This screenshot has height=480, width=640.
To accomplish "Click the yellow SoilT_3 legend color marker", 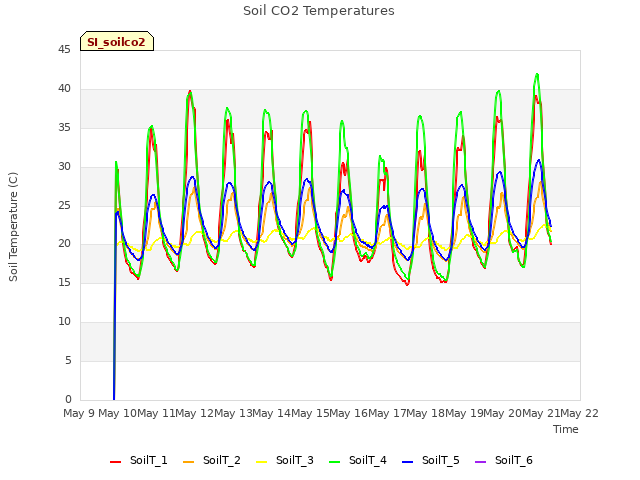I will (262, 462).
